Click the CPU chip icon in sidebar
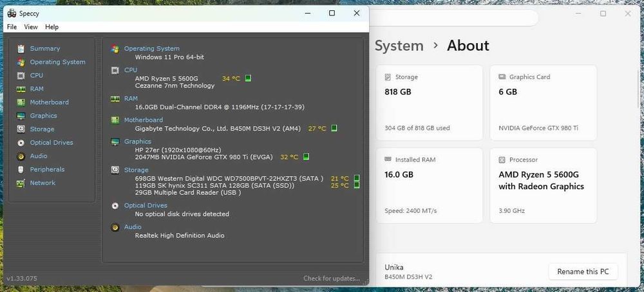 pyautogui.click(x=21, y=75)
